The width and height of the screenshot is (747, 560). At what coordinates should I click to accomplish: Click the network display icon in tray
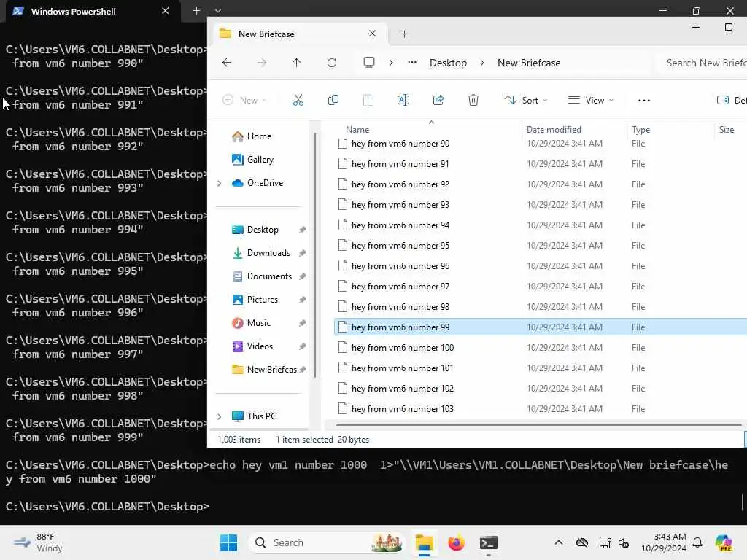click(x=605, y=542)
